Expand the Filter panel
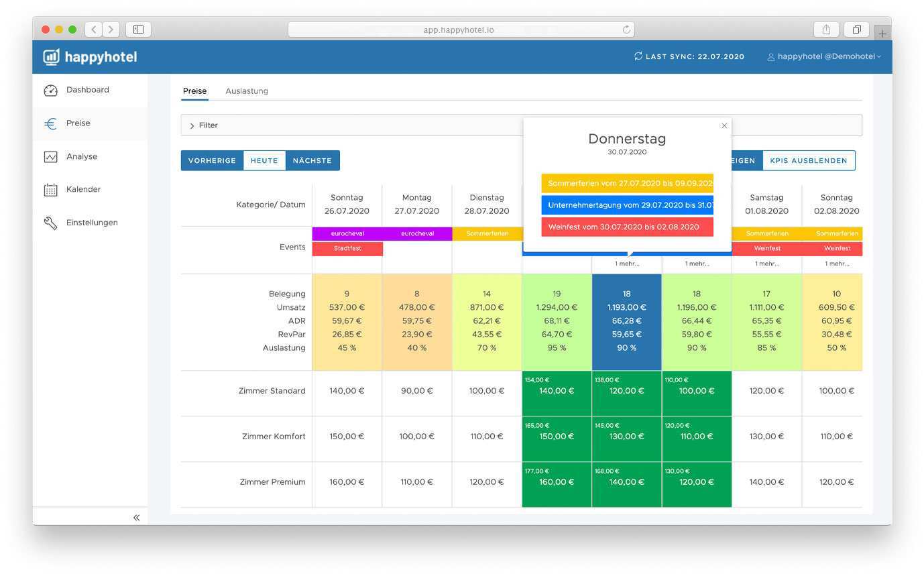This screenshot has height=574, width=924. click(192, 126)
